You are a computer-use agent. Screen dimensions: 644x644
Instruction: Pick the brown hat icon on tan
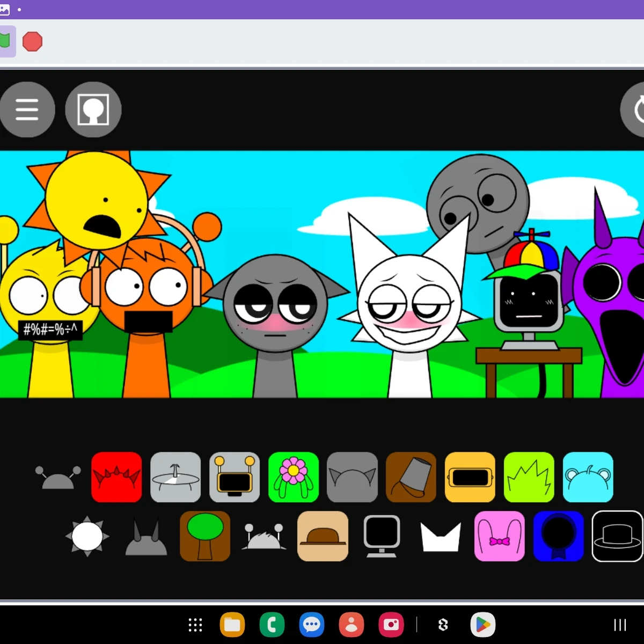tap(323, 536)
